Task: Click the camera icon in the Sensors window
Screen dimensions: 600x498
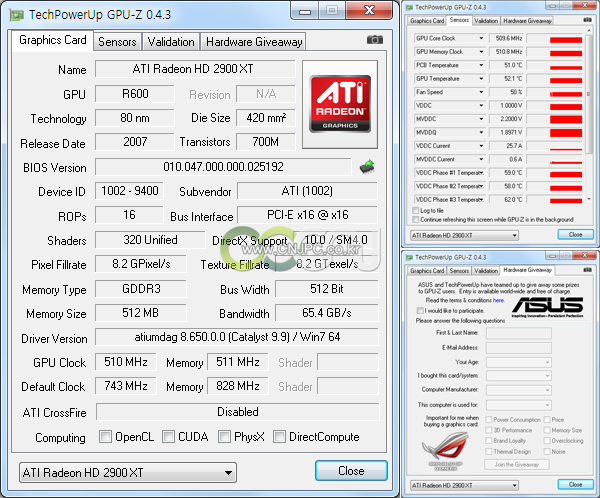Action: tap(587, 20)
